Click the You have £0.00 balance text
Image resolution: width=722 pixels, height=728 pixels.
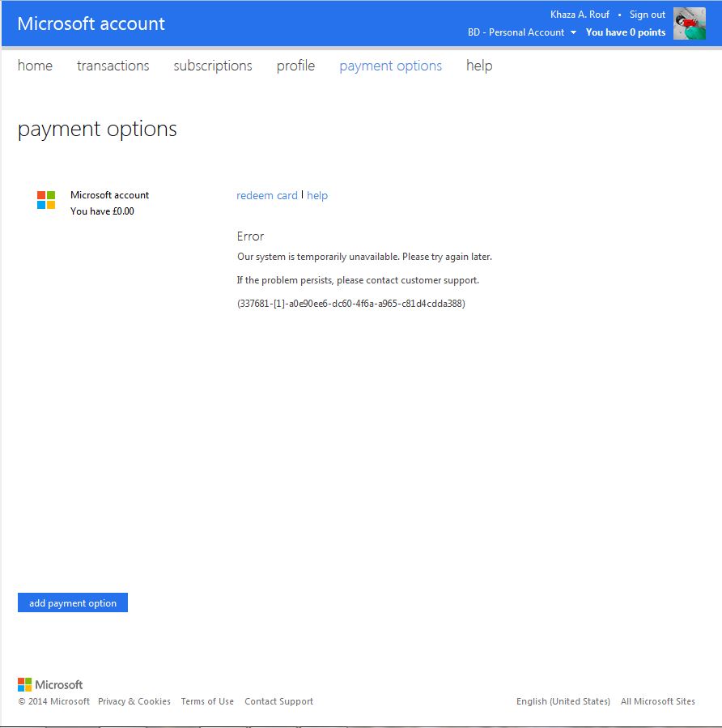point(102,211)
